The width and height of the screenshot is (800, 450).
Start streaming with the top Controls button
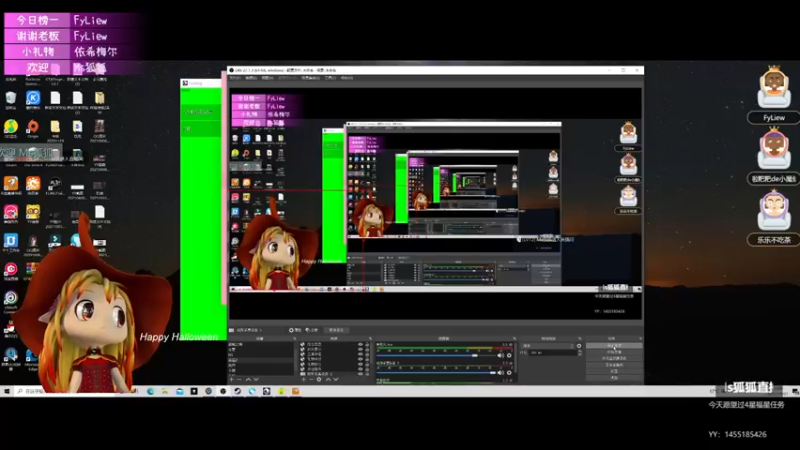pyautogui.click(x=614, y=345)
